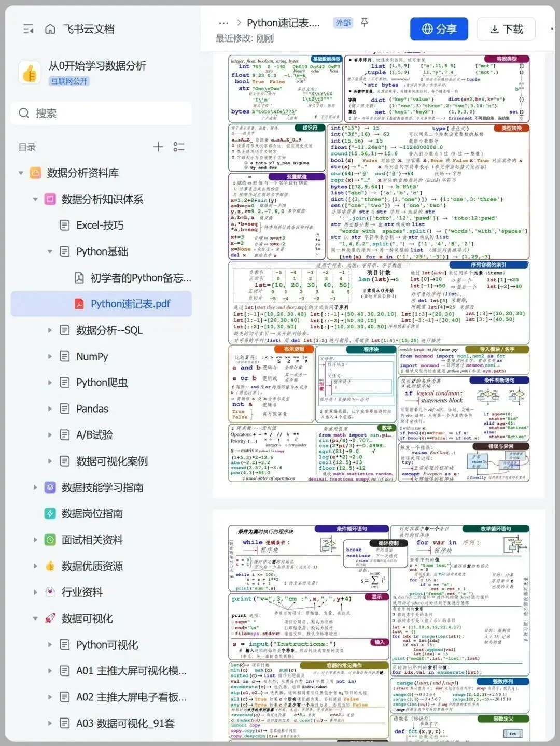Collapse the 数据可视化 node
The image size is (560, 746).
pos(35,618)
